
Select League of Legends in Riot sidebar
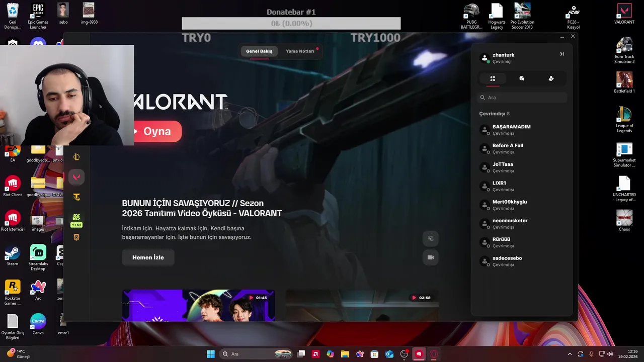(76, 157)
